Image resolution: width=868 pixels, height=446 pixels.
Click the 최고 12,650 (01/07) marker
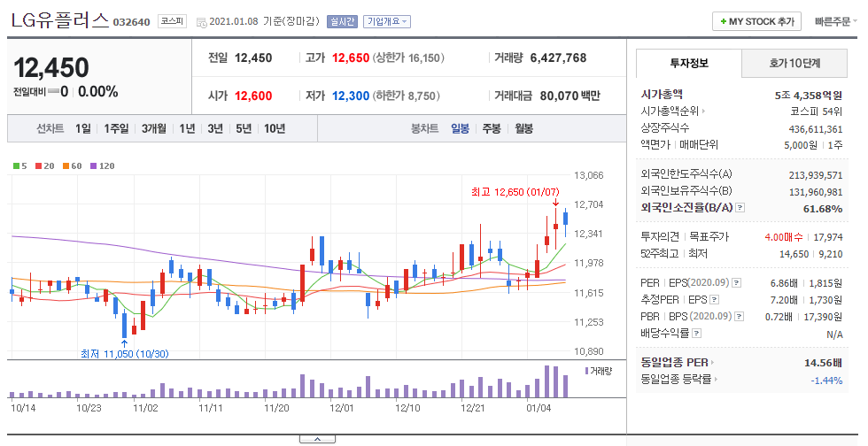point(515,192)
